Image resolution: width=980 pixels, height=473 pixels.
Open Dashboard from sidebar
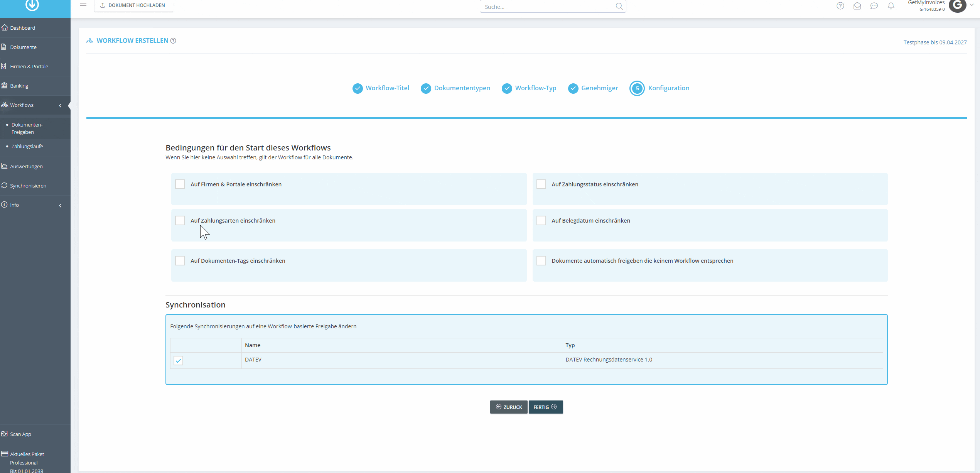[x=35, y=28]
